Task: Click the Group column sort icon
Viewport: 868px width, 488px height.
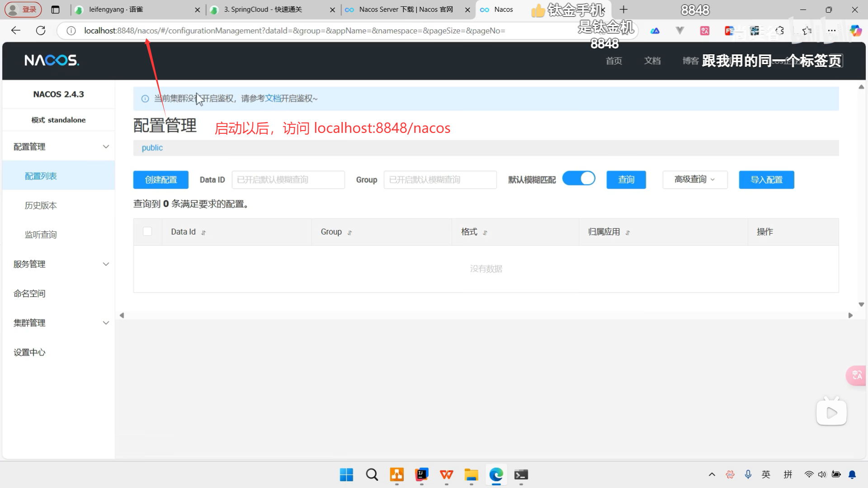Action: [349, 233]
